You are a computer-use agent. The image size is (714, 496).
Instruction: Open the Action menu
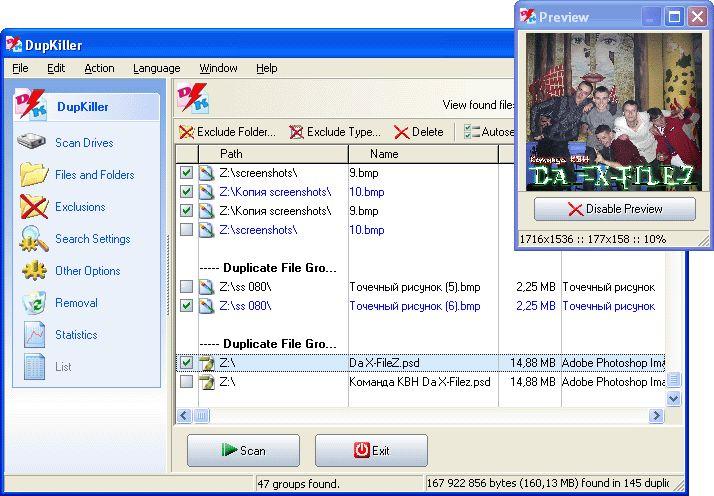(x=99, y=68)
